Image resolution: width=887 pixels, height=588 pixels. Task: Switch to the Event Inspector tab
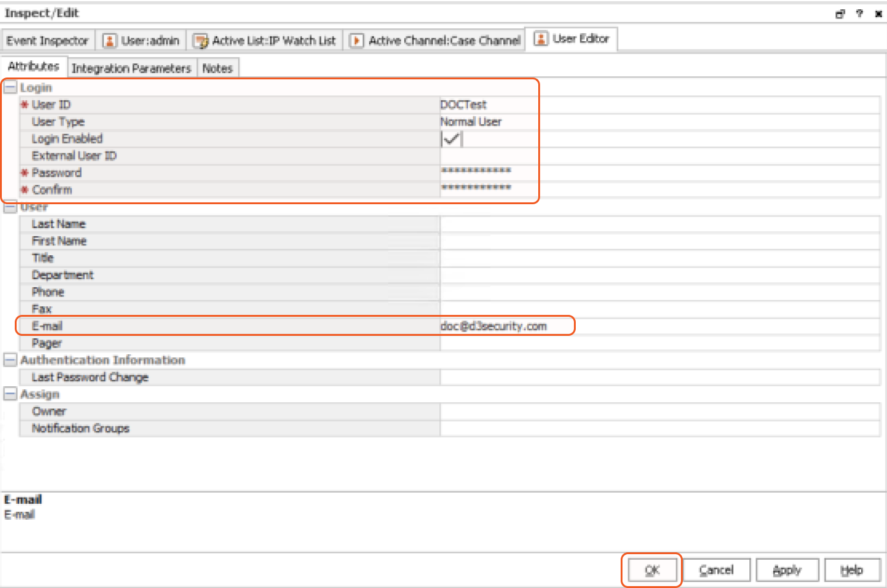[x=47, y=41]
